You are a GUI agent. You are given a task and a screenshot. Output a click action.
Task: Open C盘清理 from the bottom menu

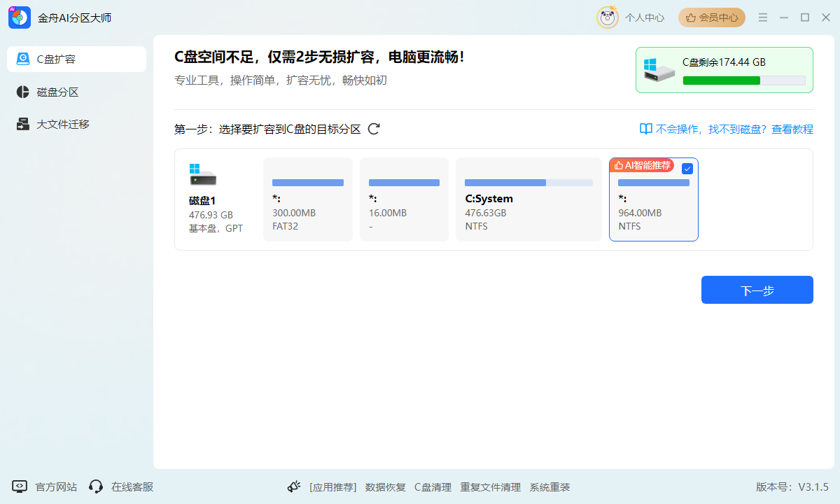pos(433,486)
